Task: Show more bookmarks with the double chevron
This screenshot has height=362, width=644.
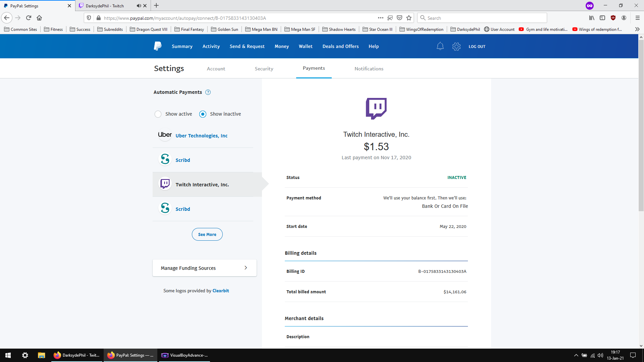Action: click(637, 29)
